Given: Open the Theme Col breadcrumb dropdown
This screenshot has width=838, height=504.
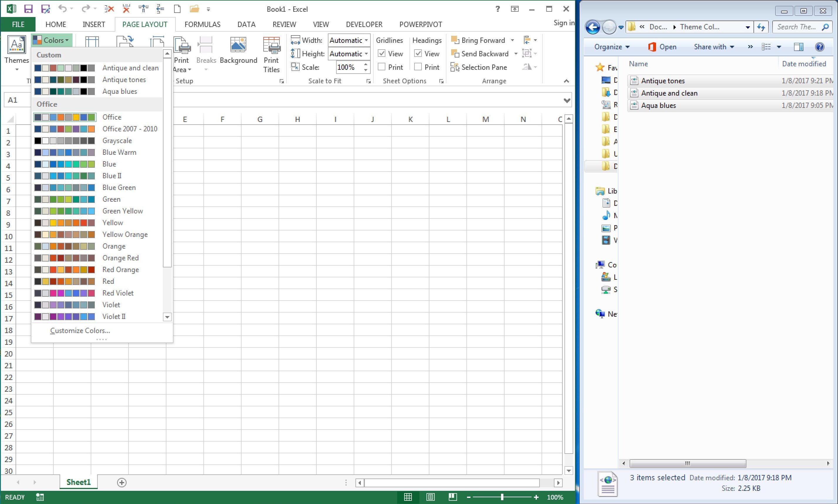Looking at the screenshot, I should [x=748, y=27].
